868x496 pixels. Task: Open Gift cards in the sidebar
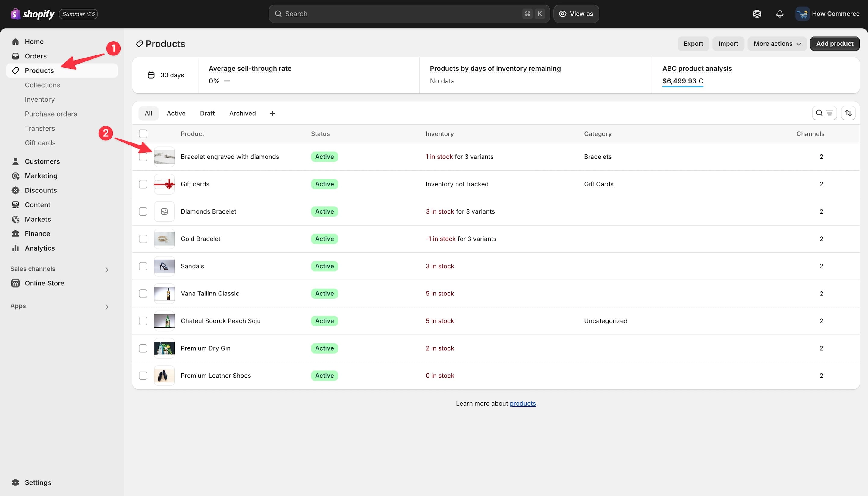tap(40, 143)
